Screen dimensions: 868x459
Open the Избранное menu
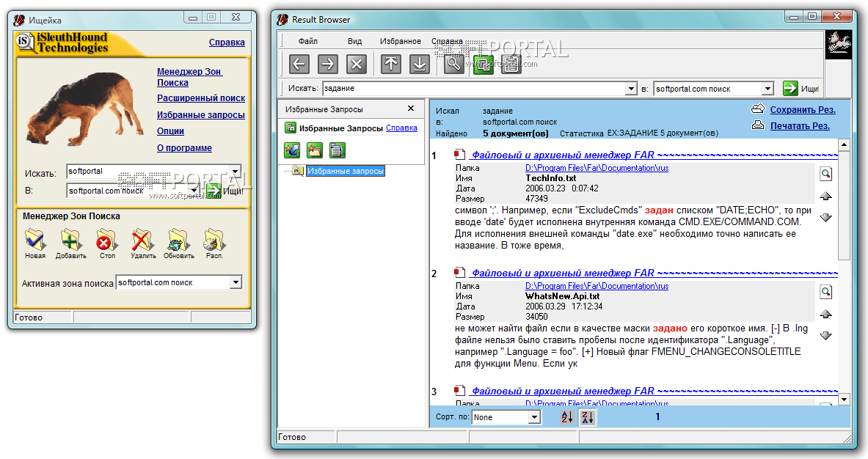(x=400, y=42)
